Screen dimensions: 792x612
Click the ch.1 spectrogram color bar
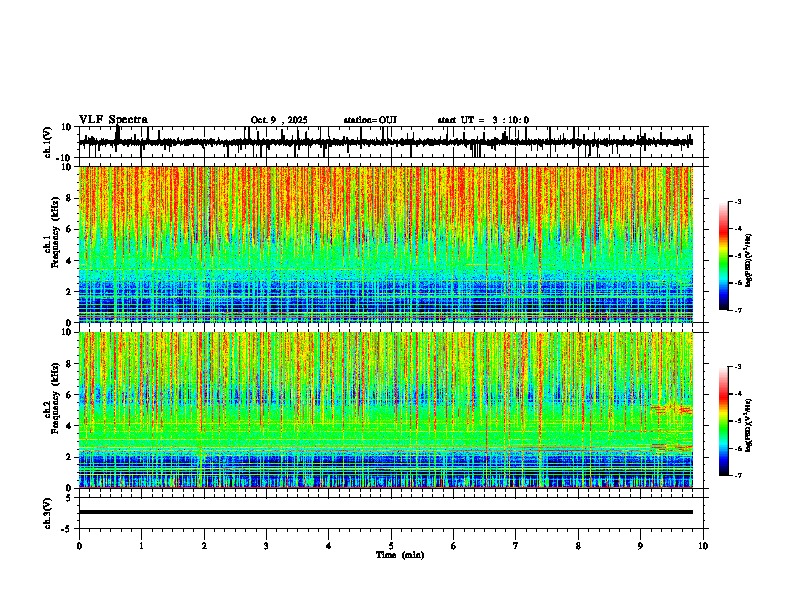[x=724, y=256]
